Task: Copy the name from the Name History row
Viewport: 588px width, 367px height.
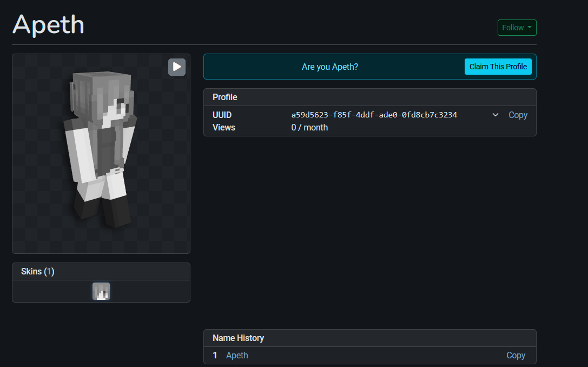Action: [x=516, y=355]
